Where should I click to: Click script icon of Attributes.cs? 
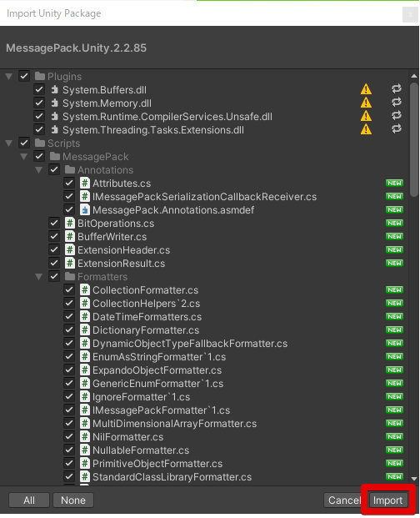pos(85,183)
